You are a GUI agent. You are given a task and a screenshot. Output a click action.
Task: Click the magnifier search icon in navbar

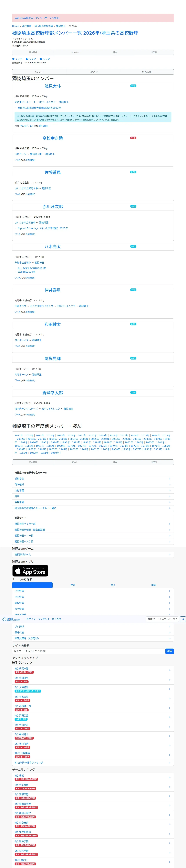point(183,619)
